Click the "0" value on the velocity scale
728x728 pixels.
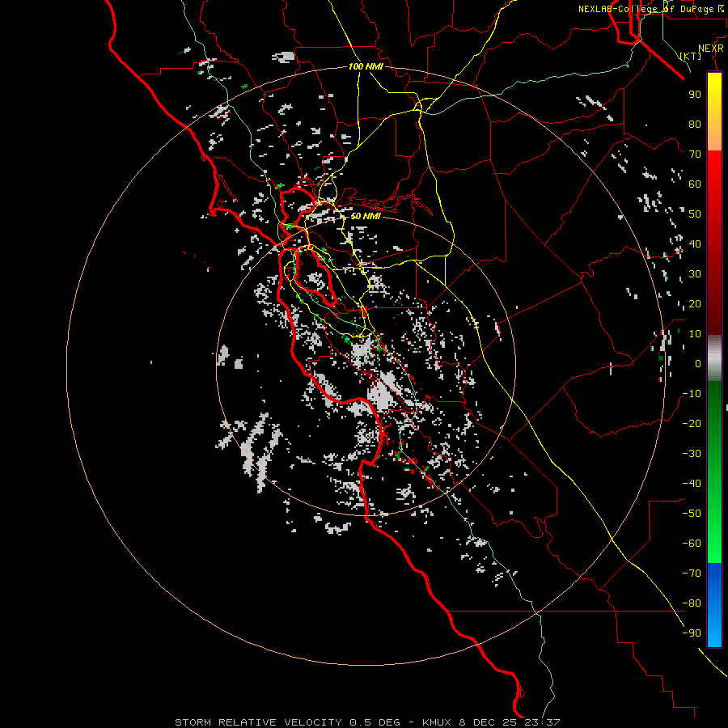[698, 363]
